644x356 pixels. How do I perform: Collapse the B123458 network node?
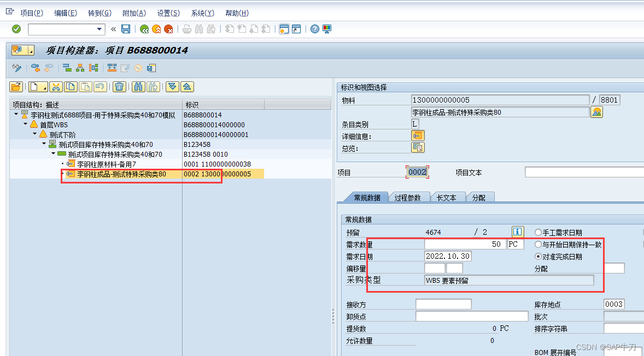coord(44,144)
